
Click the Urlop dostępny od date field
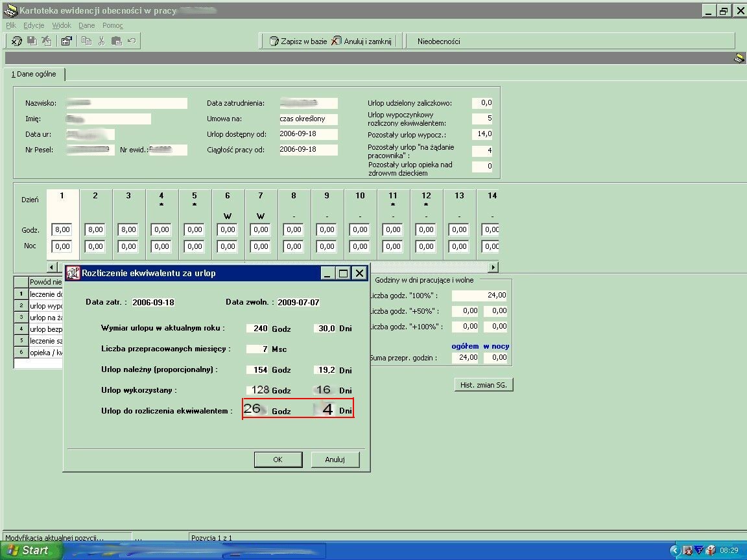(x=308, y=134)
